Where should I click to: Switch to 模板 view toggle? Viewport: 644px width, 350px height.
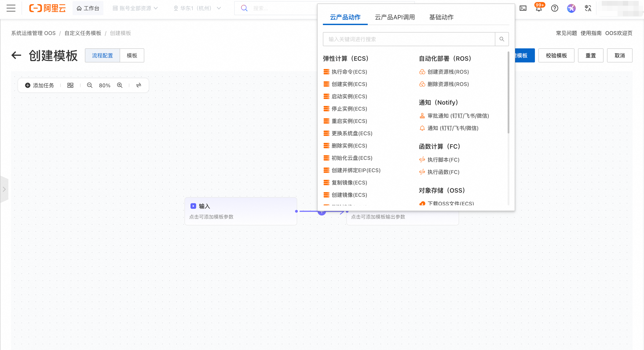(x=132, y=55)
